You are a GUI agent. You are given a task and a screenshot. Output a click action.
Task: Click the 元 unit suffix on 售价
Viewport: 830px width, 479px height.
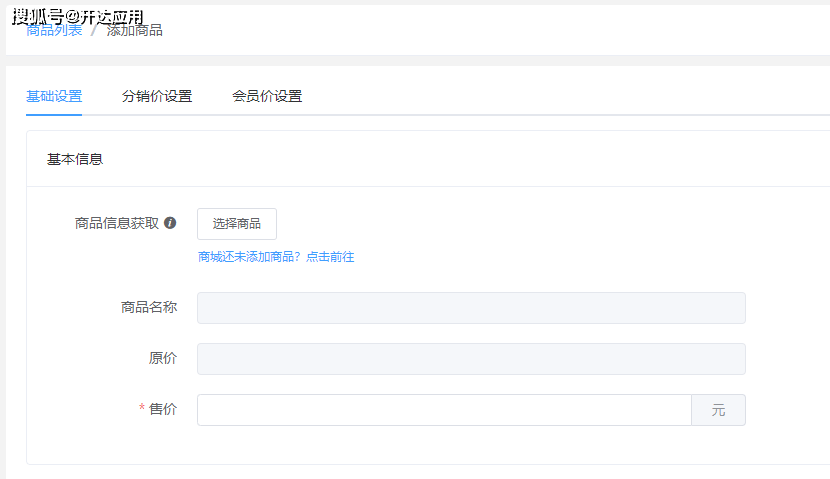[x=718, y=410]
